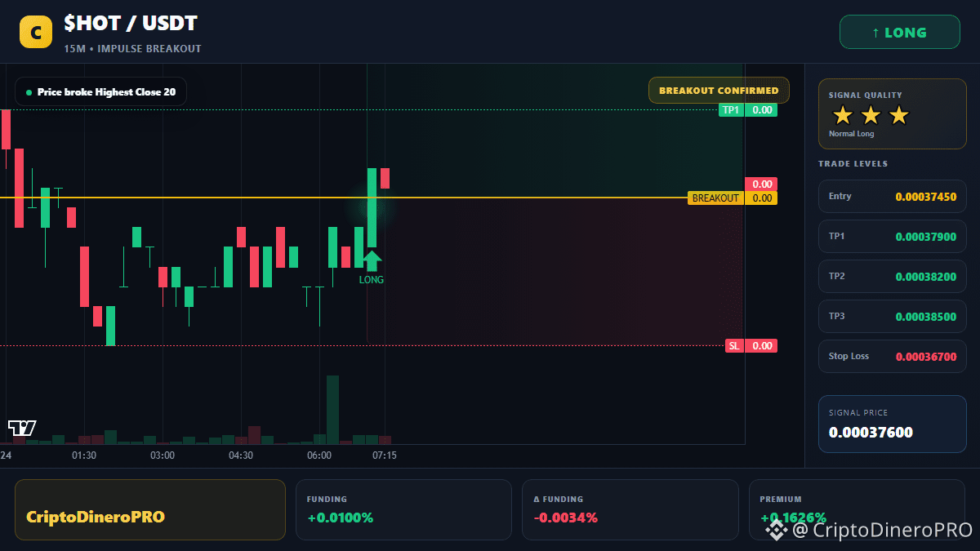Click the Normal Long quality text
The image size is (980, 551).
pyautogui.click(x=851, y=134)
